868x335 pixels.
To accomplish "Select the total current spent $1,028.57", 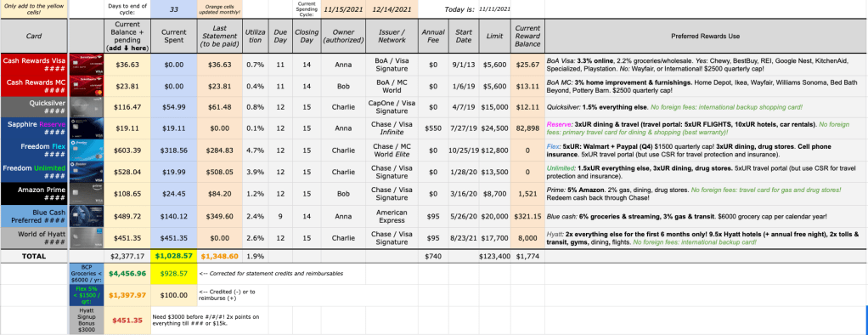I will [173, 256].
